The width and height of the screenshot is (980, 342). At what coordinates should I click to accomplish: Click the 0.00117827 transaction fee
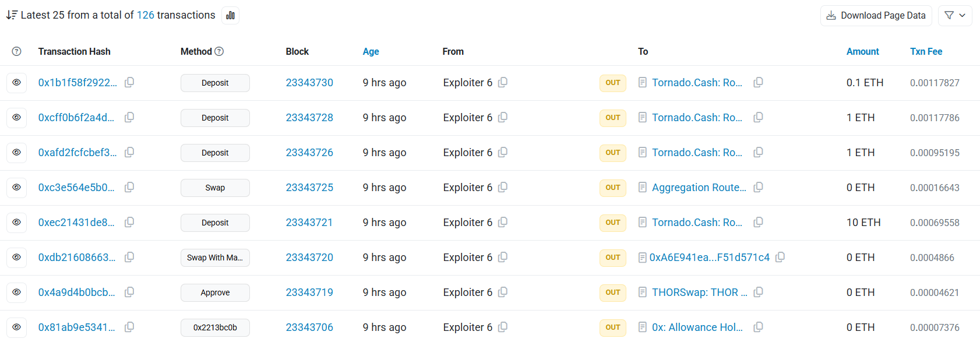click(935, 83)
